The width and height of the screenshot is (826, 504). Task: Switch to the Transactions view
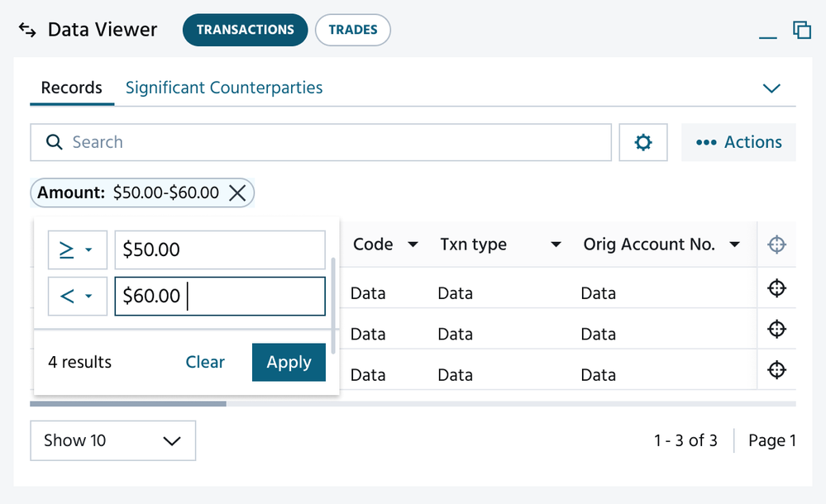coord(245,30)
